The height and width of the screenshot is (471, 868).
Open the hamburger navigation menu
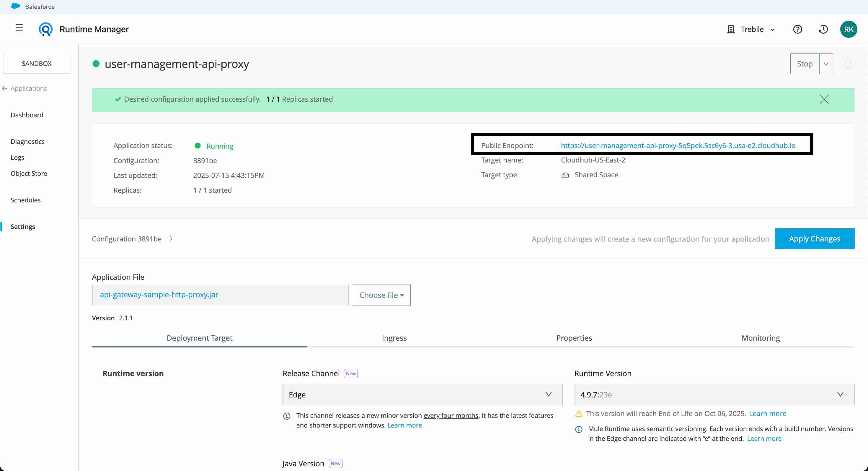coord(19,28)
